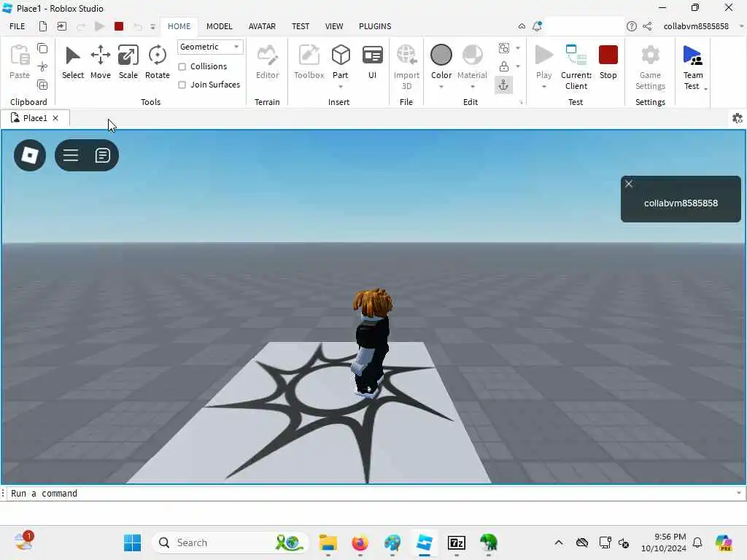Choose the Scale tool

point(128,62)
